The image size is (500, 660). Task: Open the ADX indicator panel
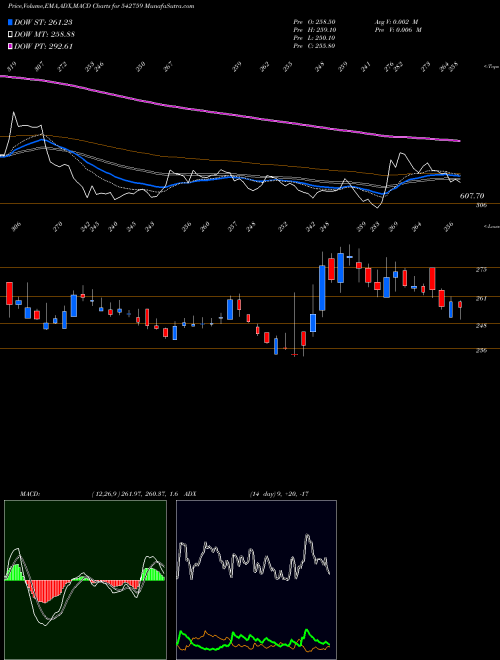coord(256,580)
